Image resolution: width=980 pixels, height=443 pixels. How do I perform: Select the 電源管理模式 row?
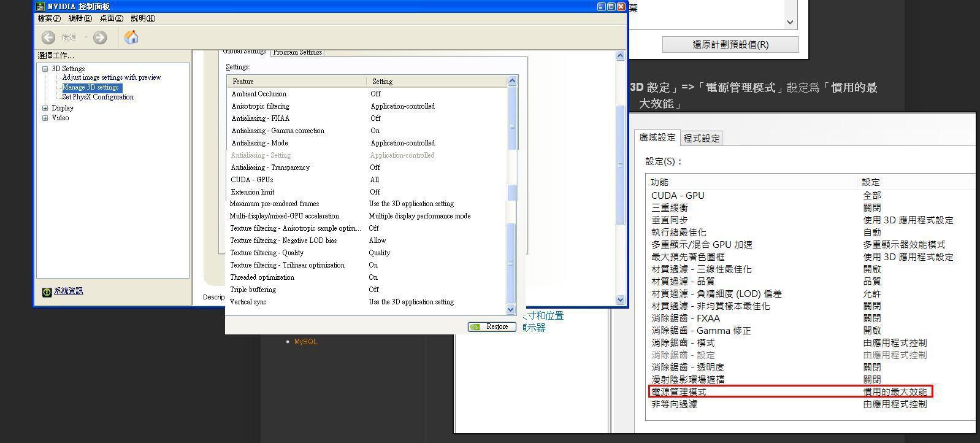[791, 391]
